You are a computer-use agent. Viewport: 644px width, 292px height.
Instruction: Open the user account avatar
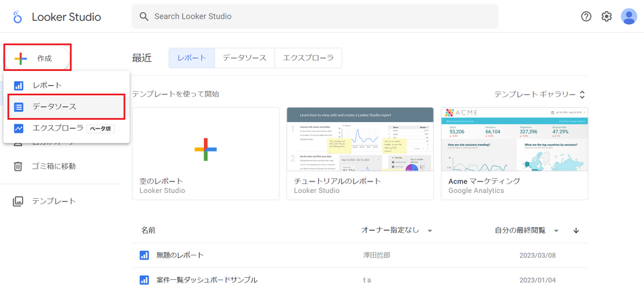(x=629, y=16)
